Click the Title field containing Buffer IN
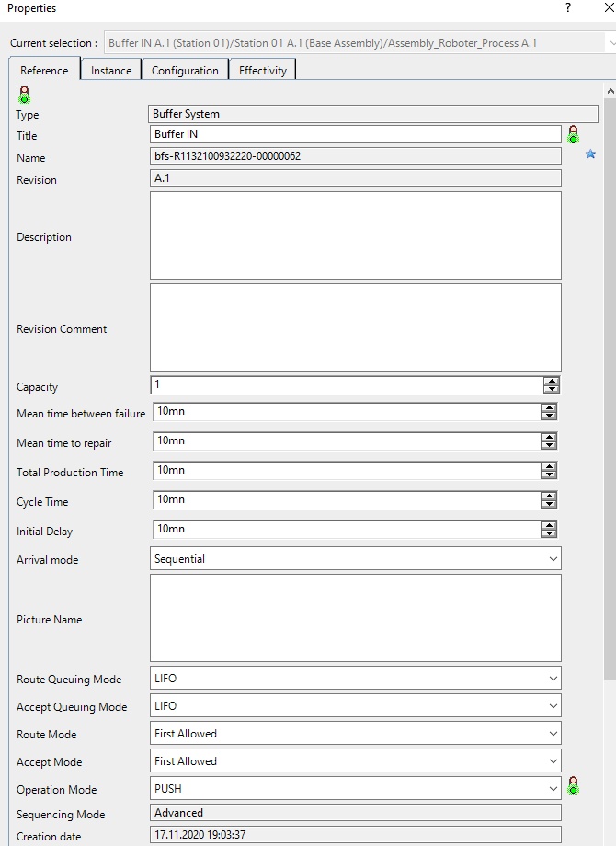616x846 pixels. pyautogui.click(x=356, y=134)
